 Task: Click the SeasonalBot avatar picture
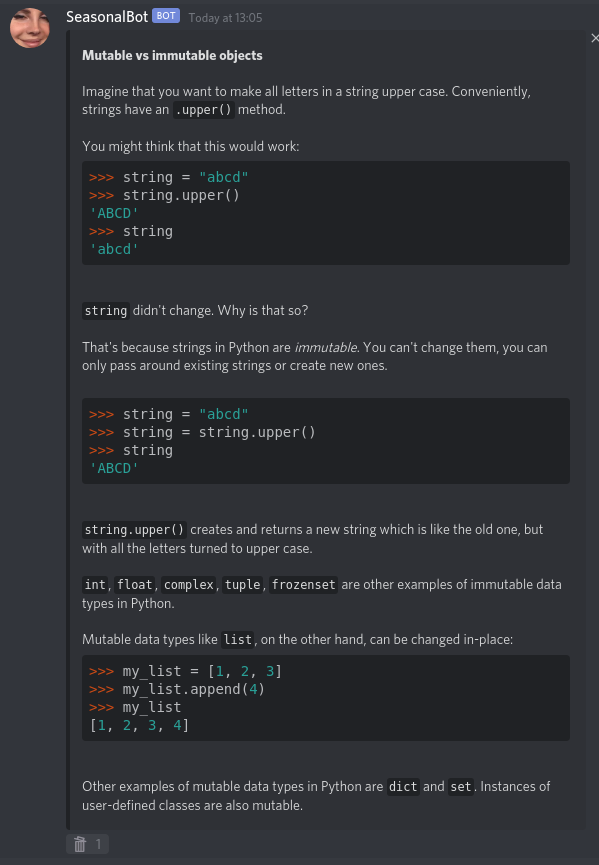click(x=30, y=28)
